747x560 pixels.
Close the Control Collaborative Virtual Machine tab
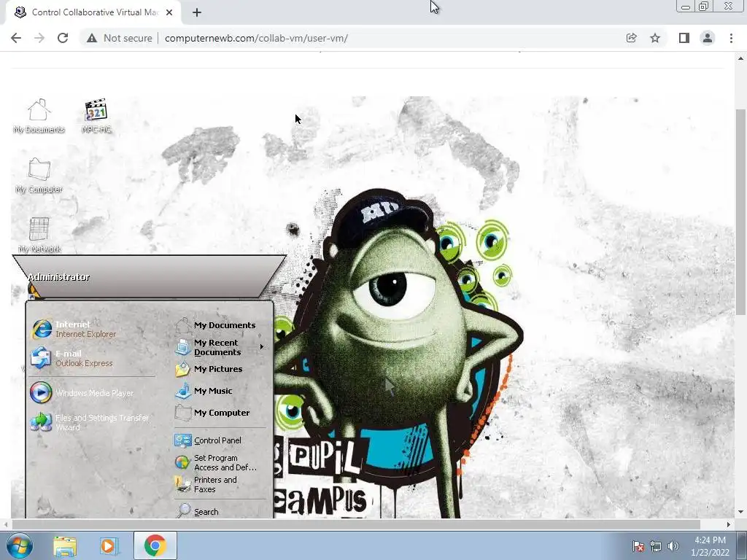coord(169,12)
